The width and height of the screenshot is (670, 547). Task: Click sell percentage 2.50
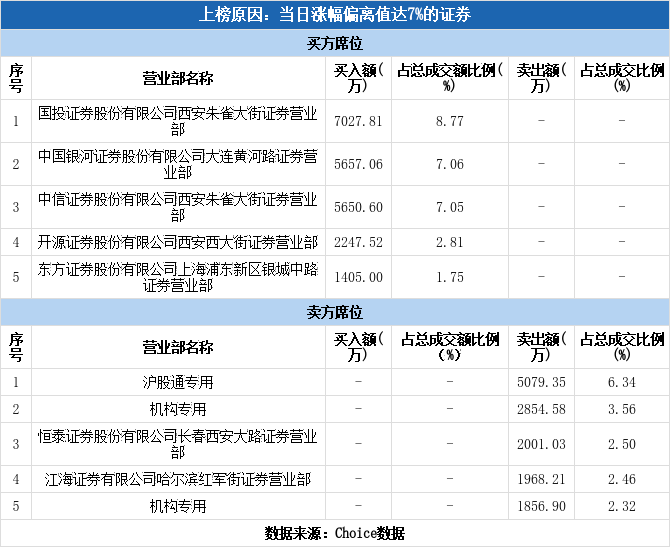point(622,444)
